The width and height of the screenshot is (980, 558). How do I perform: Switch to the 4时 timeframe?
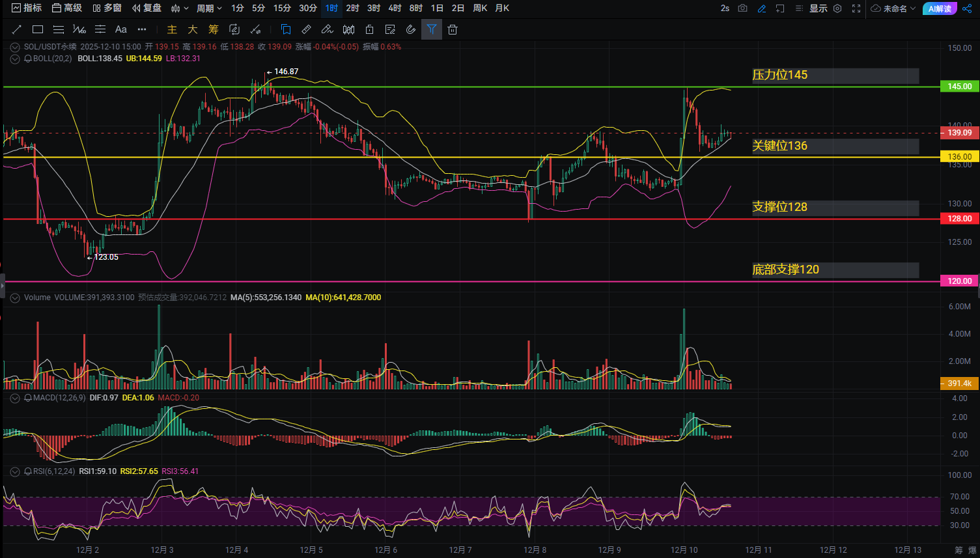395,8
